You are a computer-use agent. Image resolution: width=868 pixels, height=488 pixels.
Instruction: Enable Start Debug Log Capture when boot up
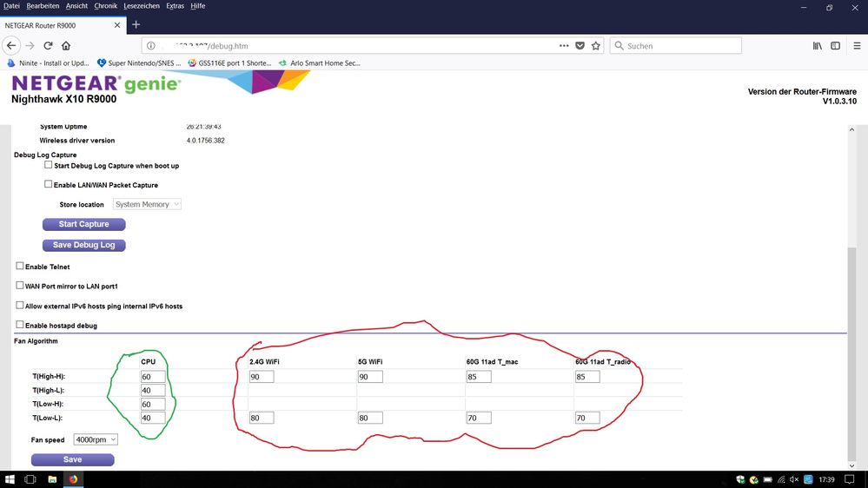(x=48, y=165)
